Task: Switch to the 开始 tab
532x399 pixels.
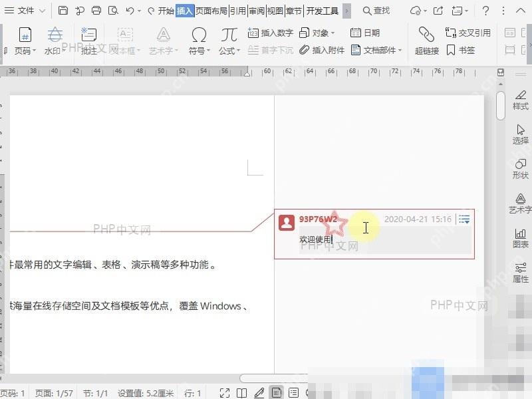Action: click(x=166, y=11)
